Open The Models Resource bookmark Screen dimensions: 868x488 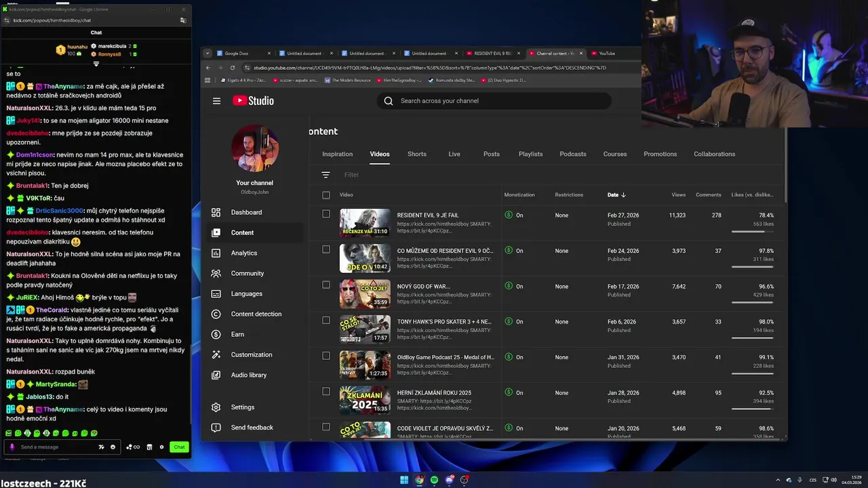348,80
